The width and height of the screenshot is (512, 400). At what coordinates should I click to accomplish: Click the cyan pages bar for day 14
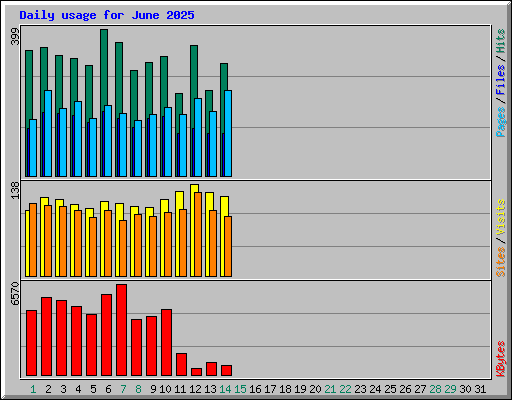[228, 133]
